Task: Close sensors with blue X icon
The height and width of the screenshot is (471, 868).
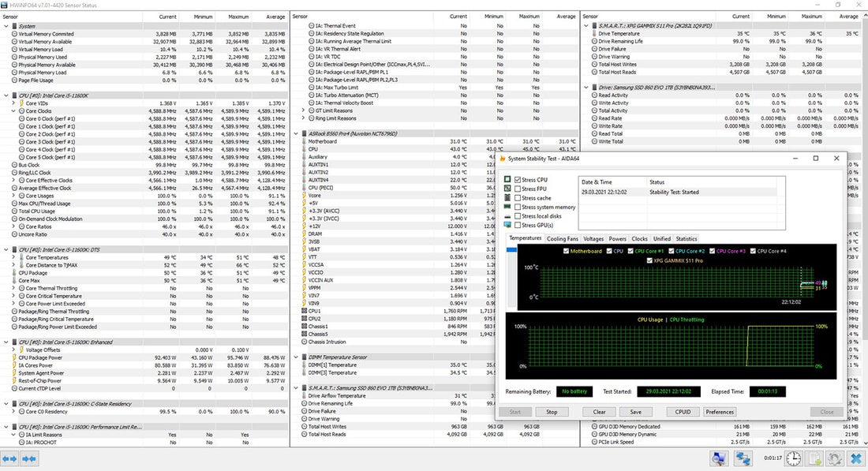Action: [x=856, y=458]
